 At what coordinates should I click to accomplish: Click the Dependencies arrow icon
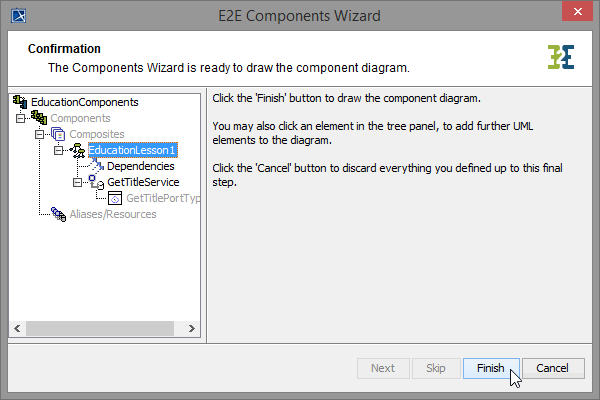(96, 166)
